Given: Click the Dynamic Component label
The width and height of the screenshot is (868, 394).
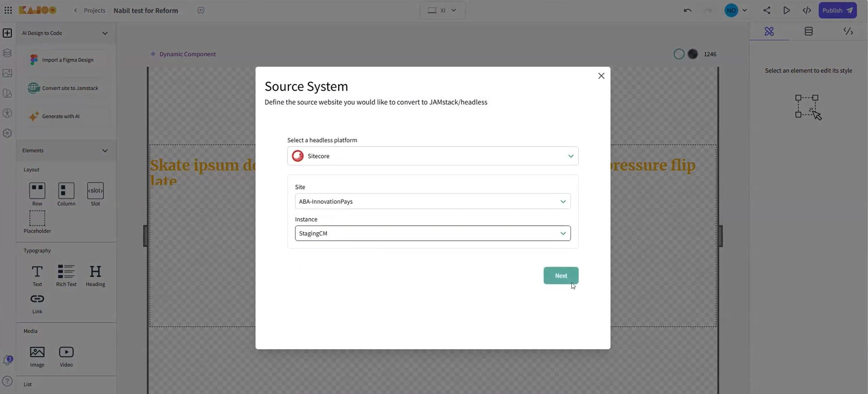Looking at the screenshot, I should click(188, 54).
